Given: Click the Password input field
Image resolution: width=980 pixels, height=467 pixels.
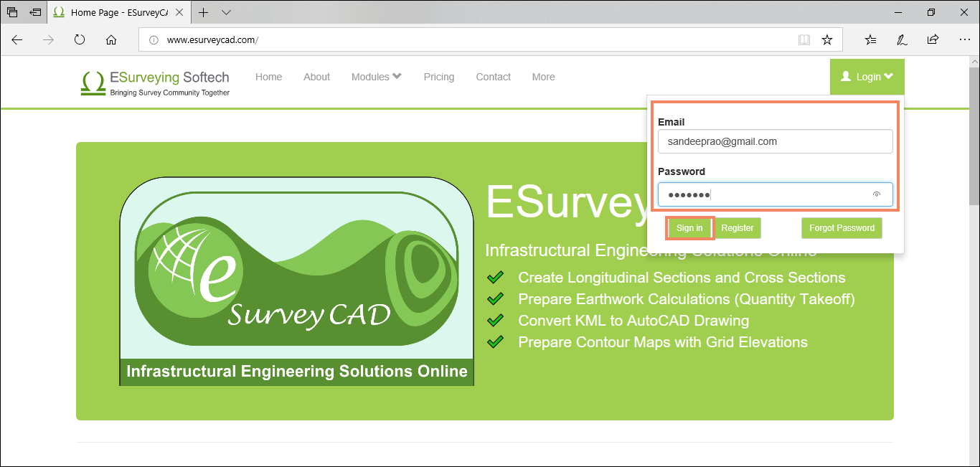Looking at the screenshot, I should click(x=776, y=194).
